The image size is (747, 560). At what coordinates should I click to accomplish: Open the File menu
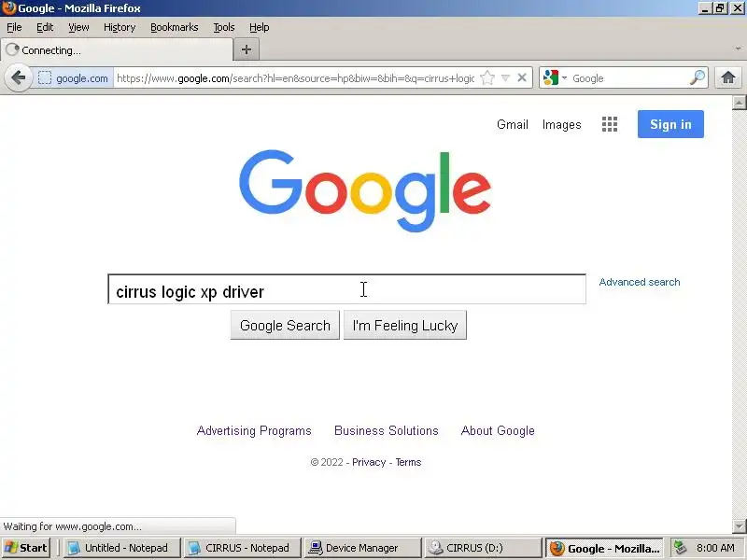pos(14,28)
